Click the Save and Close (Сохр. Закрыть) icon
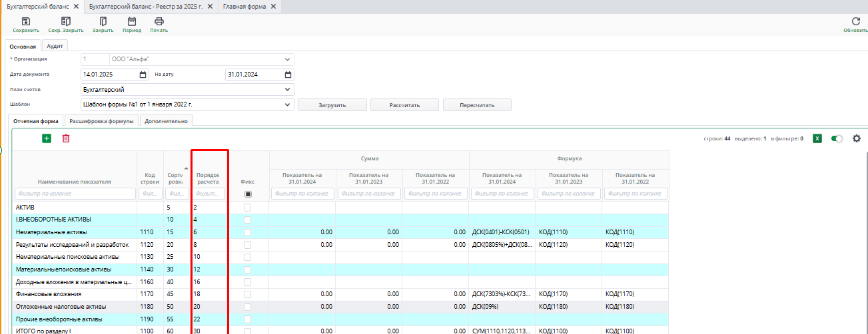The image size is (868, 334). (65, 22)
